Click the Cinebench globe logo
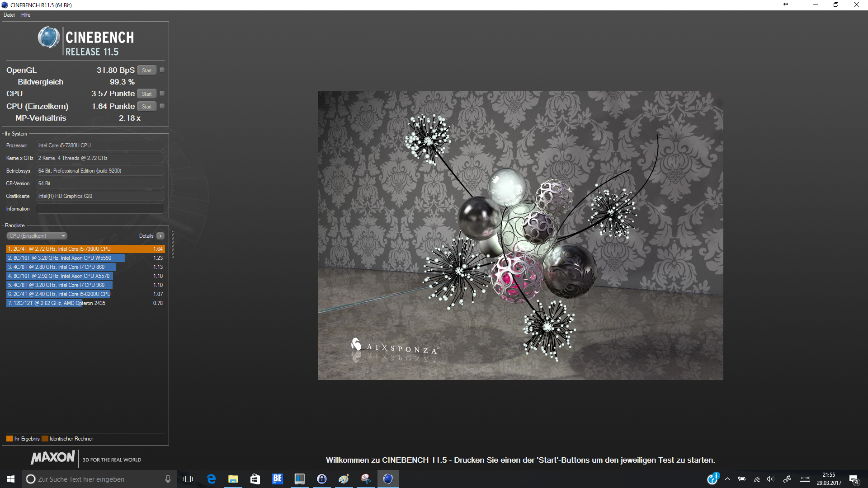This screenshot has width=868, height=488. pyautogui.click(x=49, y=38)
